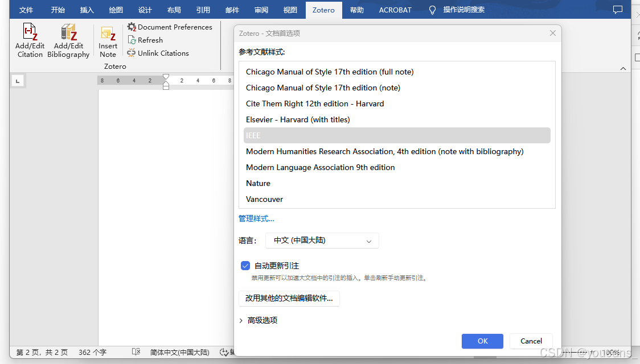Select the Nature citation style
This screenshot has height=364, width=640.
[x=397, y=183]
